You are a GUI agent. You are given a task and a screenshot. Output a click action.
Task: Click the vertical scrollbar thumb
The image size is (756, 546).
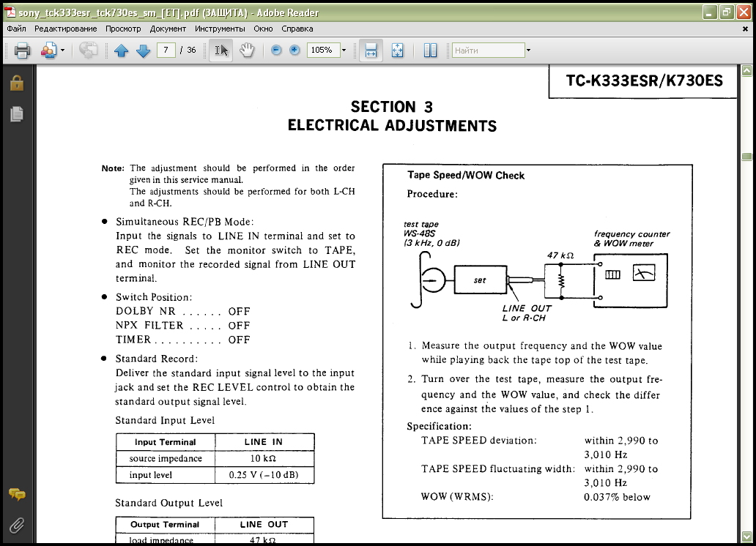(x=746, y=157)
